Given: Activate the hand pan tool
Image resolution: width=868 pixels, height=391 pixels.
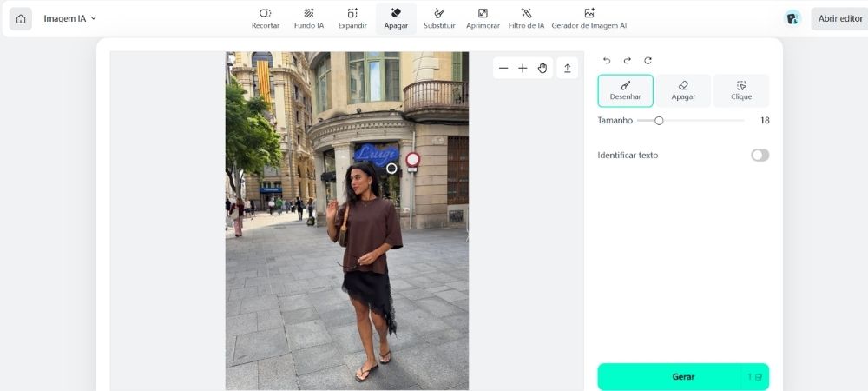Looking at the screenshot, I should (x=542, y=68).
